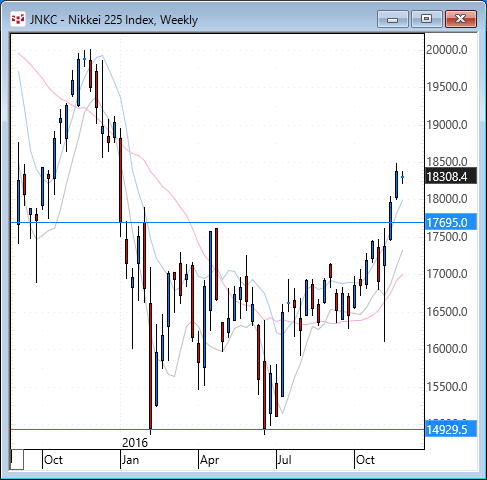Select the 14929.5 horizontal line price label

(451, 429)
